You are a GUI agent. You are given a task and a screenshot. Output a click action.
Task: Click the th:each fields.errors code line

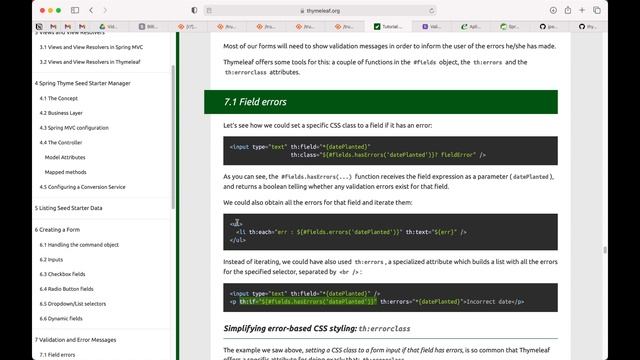click(x=351, y=232)
